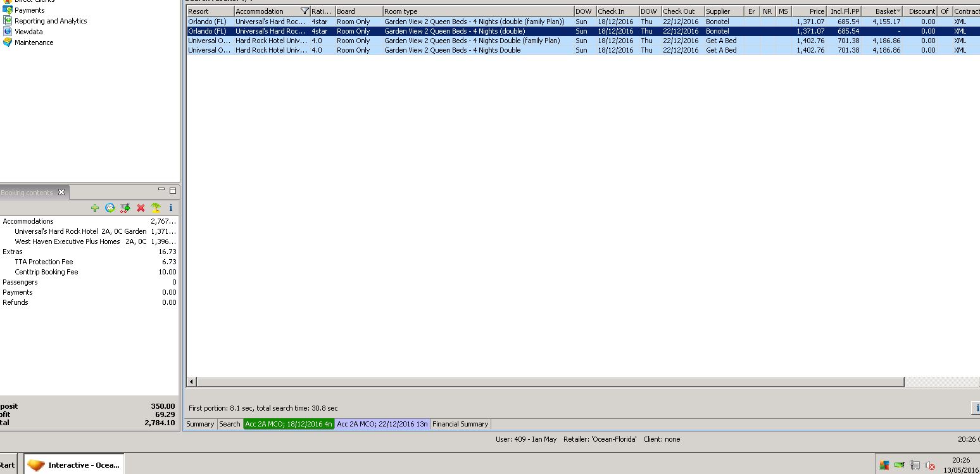This screenshot has height=474, width=980.
Task: Click the Payments sidebar icon
Action: pos(8,10)
